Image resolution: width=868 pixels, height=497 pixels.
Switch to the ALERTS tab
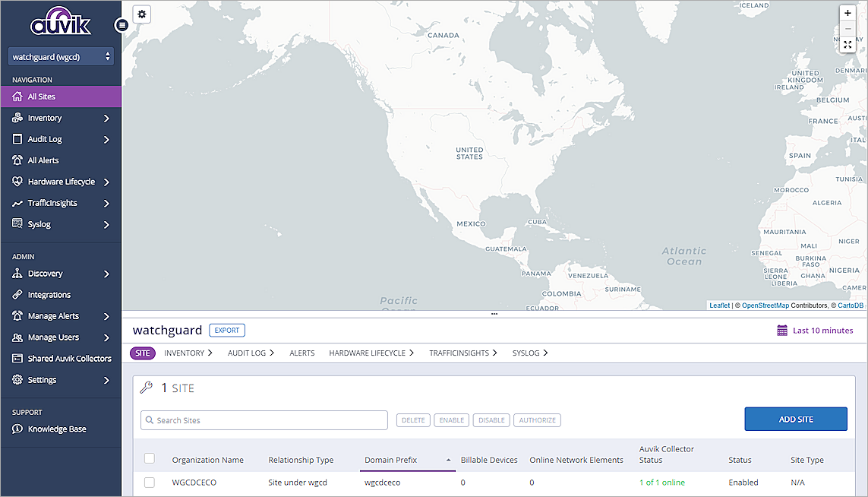[301, 353]
